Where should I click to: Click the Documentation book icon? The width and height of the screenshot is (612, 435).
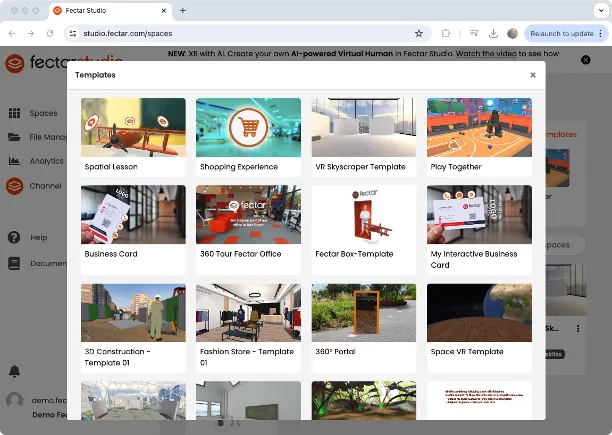(x=14, y=263)
